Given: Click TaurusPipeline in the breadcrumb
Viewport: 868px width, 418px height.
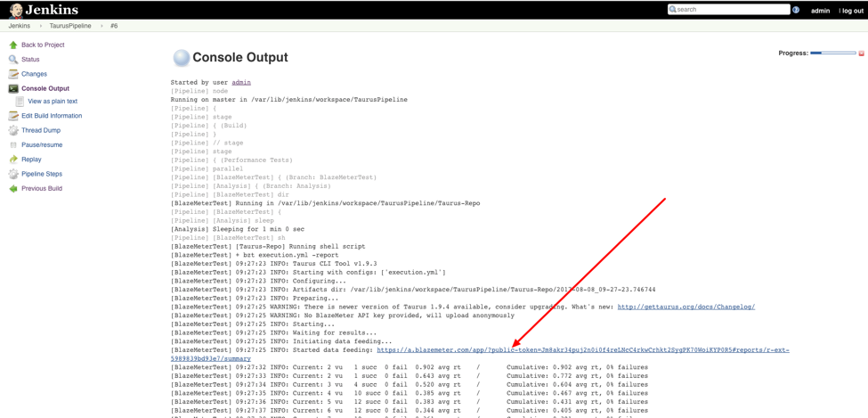Looking at the screenshot, I should coord(70,26).
